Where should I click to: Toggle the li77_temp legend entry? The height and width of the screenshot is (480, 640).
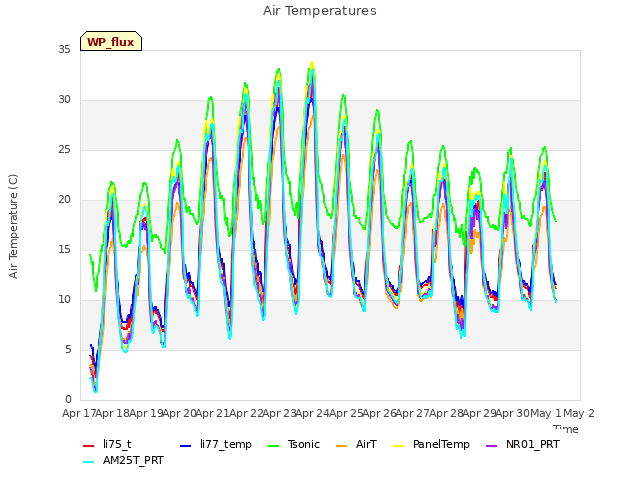point(216,444)
